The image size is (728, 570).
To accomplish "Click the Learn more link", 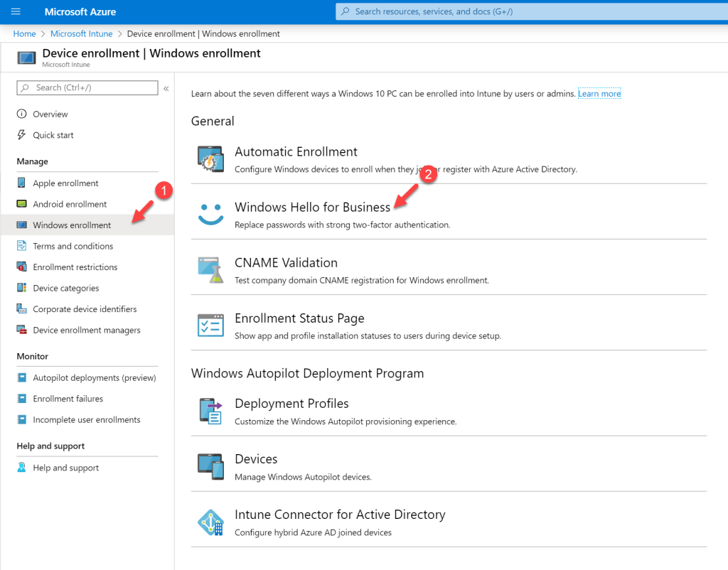I will [x=599, y=93].
